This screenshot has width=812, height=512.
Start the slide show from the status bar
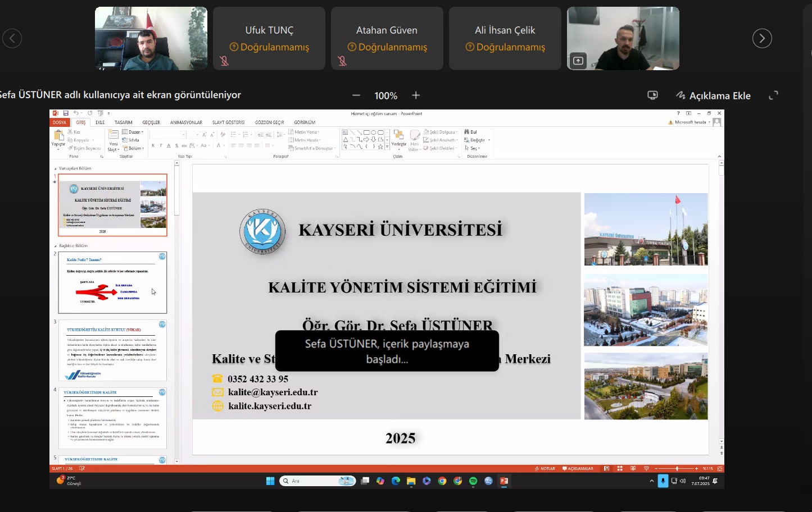click(x=646, y=468)
